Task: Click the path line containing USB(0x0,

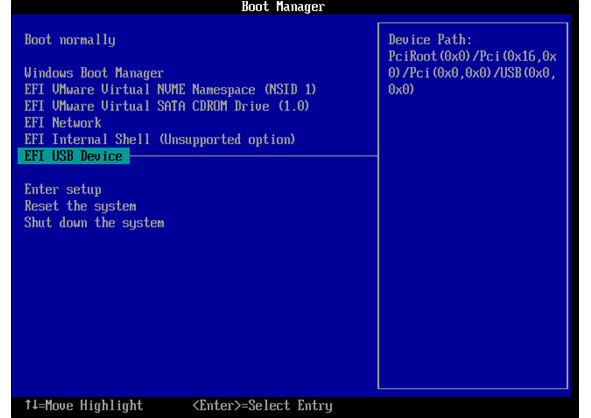Action: click(x=472, y=73)
